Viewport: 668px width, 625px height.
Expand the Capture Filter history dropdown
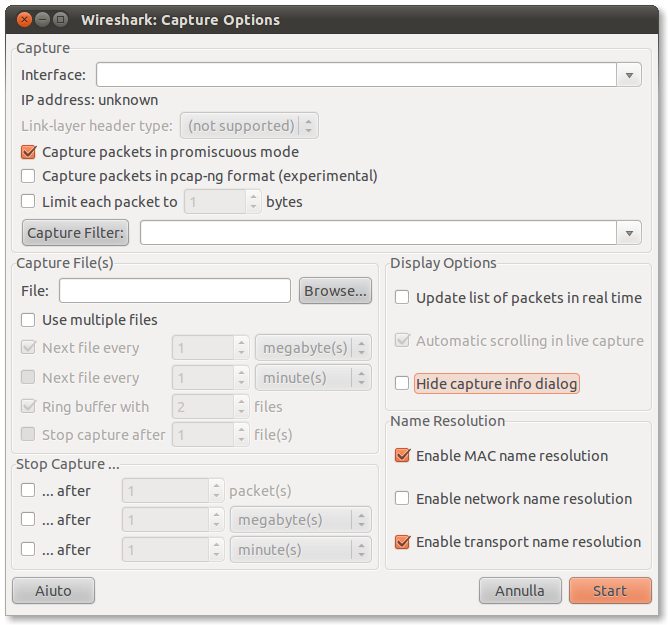(x=629, y=233)
